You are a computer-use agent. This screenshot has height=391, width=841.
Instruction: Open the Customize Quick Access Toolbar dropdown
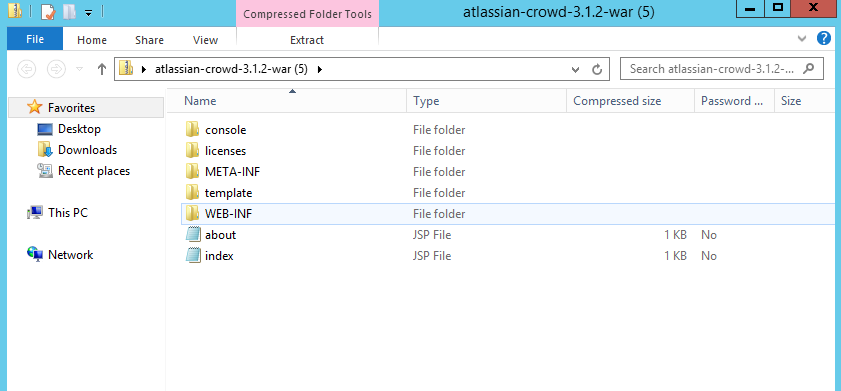click(88, 12)
